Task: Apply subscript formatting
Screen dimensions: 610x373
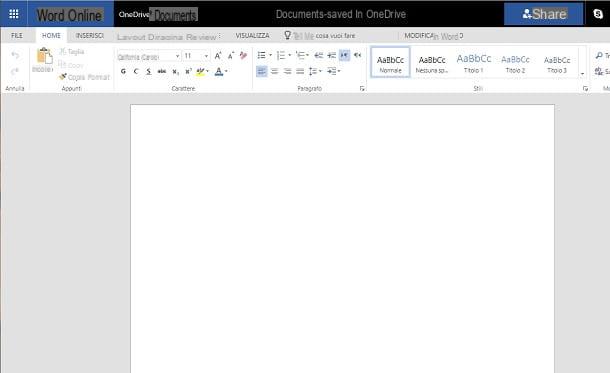Action: [175, 72]
